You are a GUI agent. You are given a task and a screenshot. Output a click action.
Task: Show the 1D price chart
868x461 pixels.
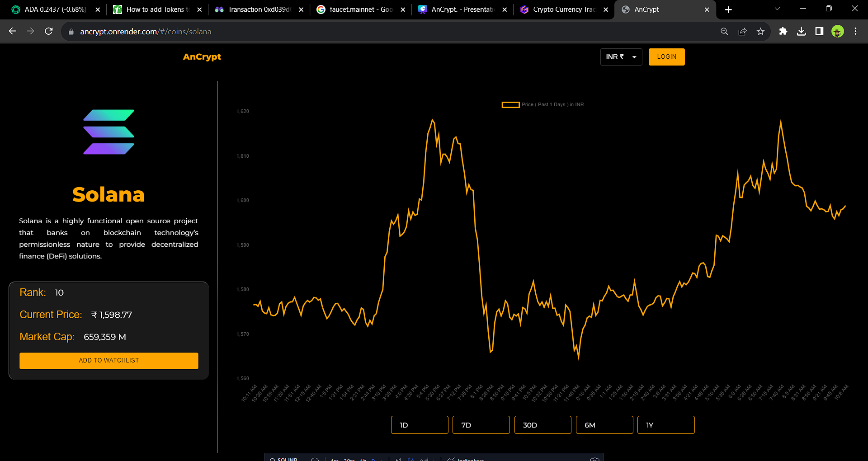(420, 425)
